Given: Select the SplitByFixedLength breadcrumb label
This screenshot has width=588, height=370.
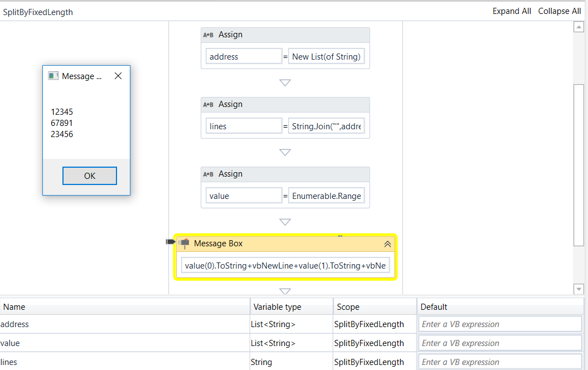Looking at the screenshot, I should point(38,11).
